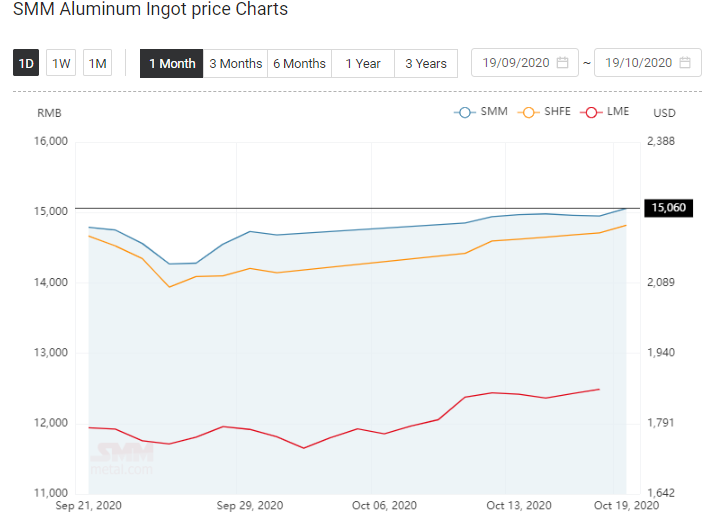This screenshot has width=722, height=528.
Task: Click the 2,089 USD axis value
Action: [x=661, y=282]
